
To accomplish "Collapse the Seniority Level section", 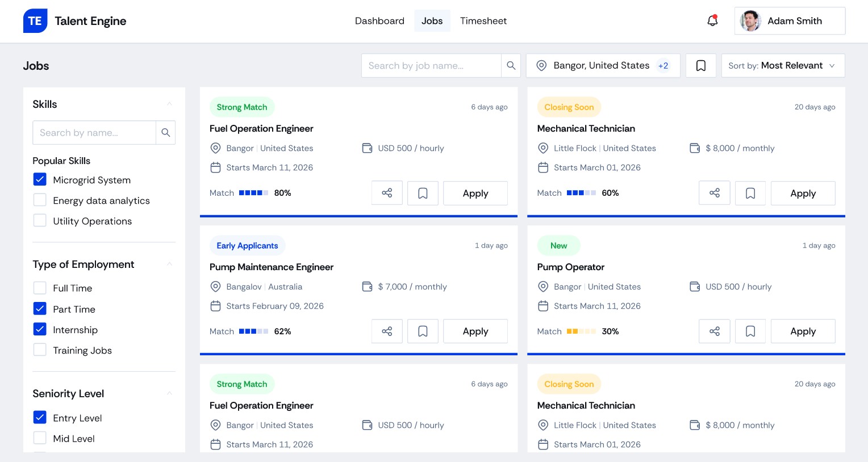I will coord(169,393).
